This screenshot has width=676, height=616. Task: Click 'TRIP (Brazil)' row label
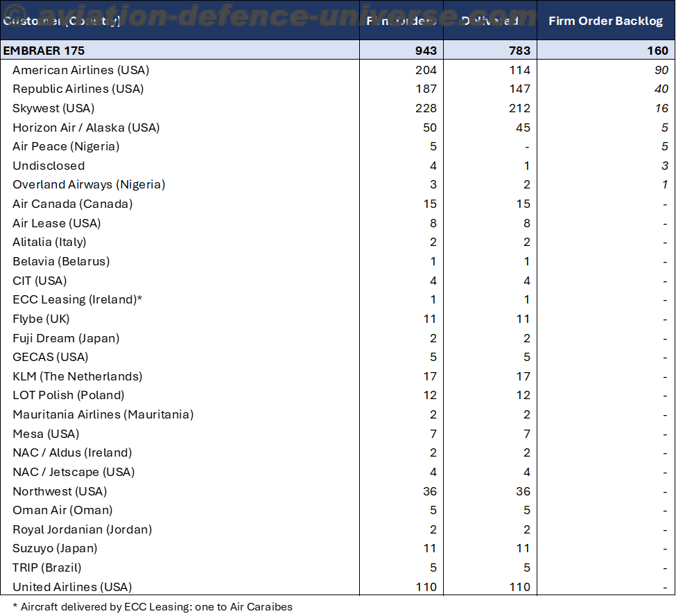47,567
